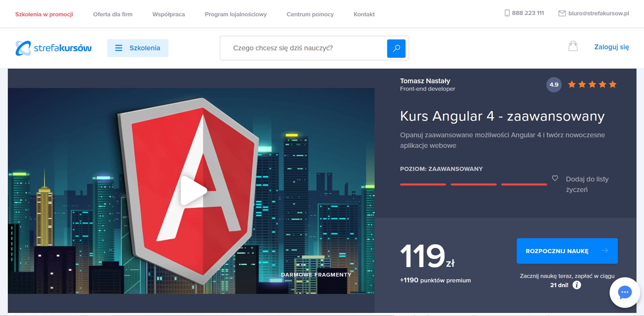Open Kontakt menu item
This screenshot has height=316, width=644.
pyautogui.click(x=364, y=14)
